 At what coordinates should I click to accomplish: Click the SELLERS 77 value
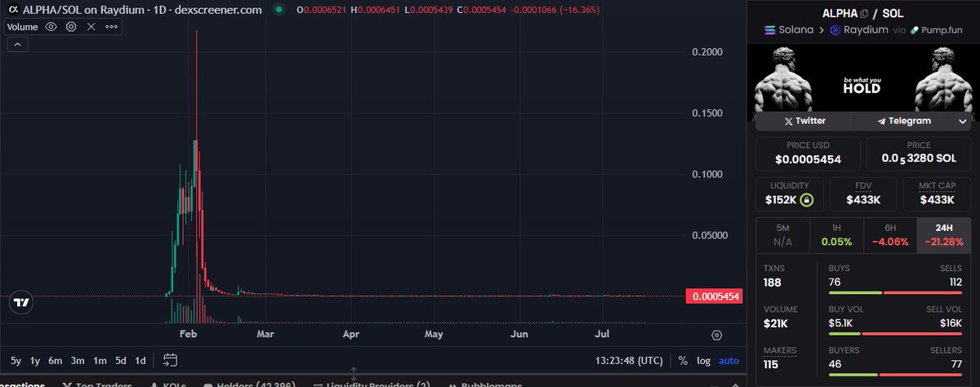tap(958, 365)
